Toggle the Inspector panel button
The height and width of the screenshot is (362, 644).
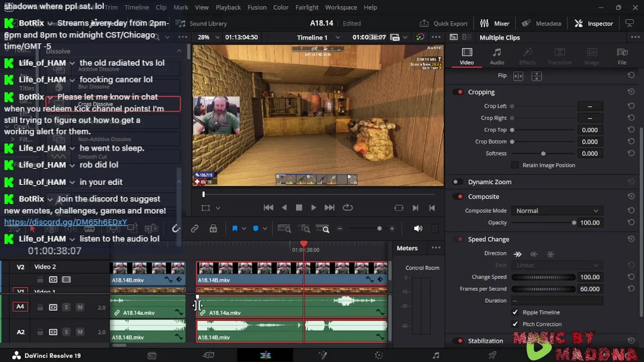point(594,24)
